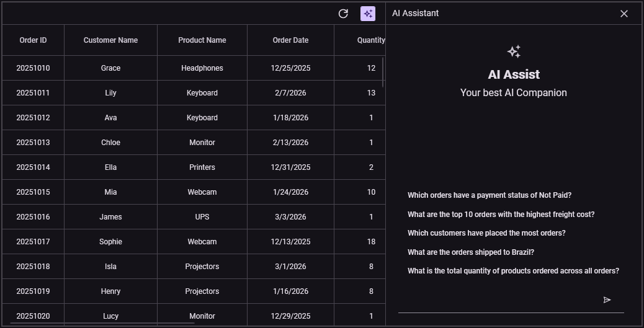Sort by Order ID column header
644x328 pixels.
33,40
